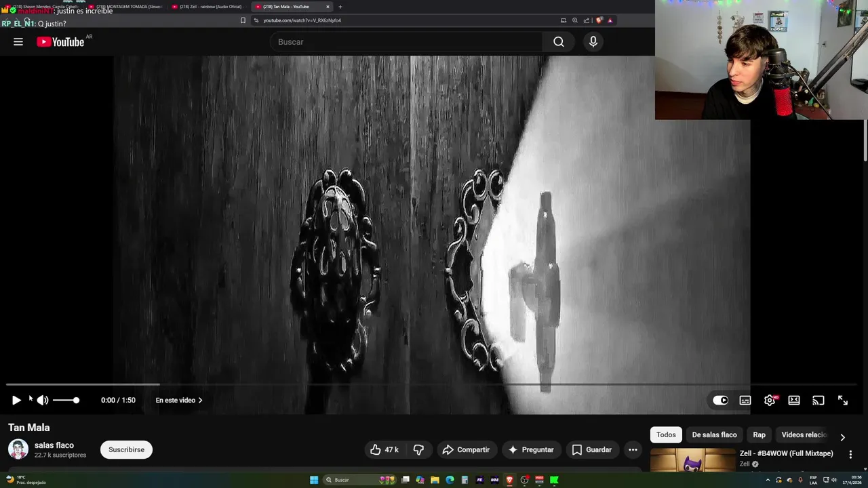Image resolution: width=868 pixels, height=488 pixels.
Task: Switch to theater mode view
Action: pos(794,400)
